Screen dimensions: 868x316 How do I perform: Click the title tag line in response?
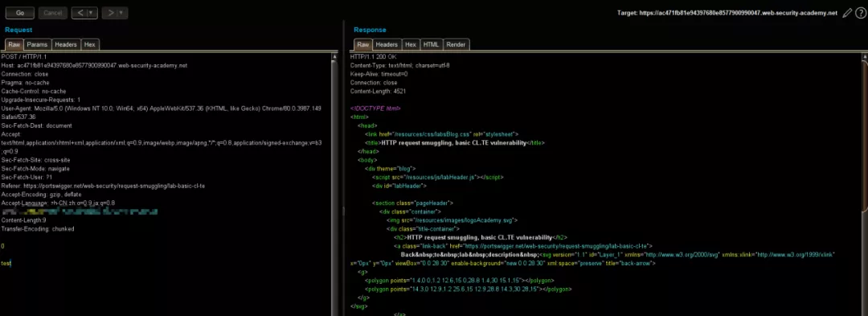455,143
